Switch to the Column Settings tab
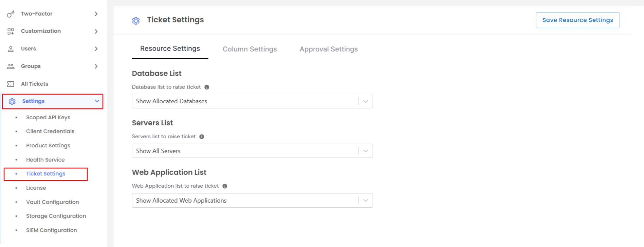Viewport: 644px width, 247px height. (x=250, y=49)
